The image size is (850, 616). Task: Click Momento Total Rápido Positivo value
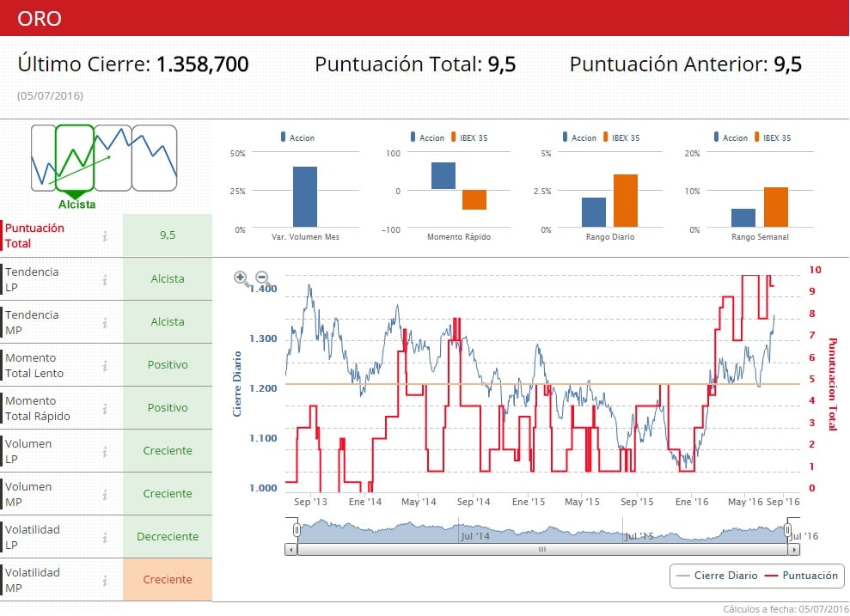pyautogui.click(x=168, y=408)
